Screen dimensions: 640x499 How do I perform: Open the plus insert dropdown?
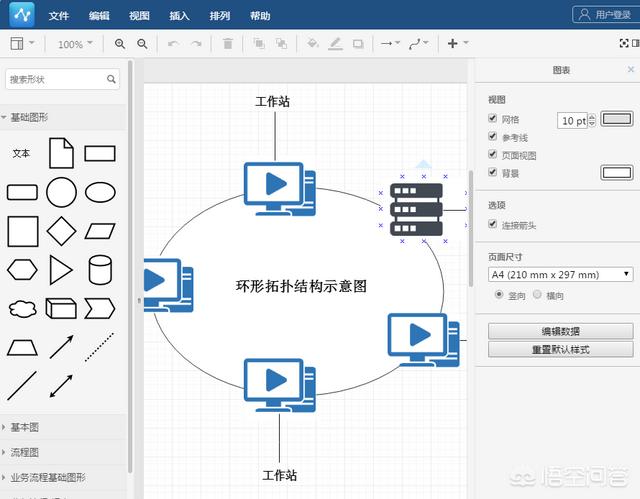pos(458,43)
